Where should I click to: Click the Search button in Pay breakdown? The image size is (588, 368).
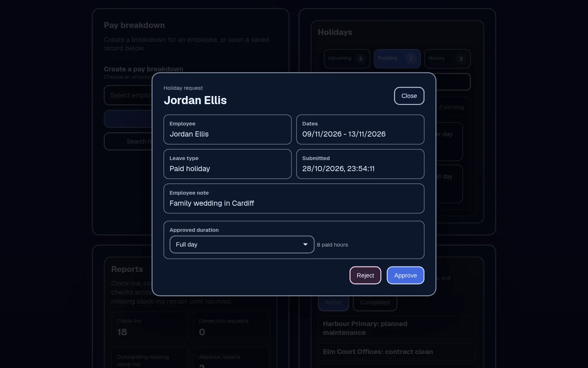point(128,141)
